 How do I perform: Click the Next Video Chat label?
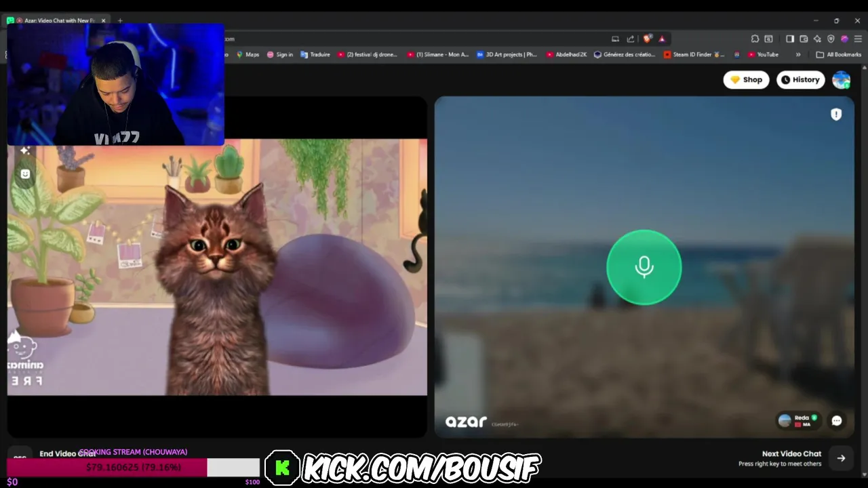791,453
